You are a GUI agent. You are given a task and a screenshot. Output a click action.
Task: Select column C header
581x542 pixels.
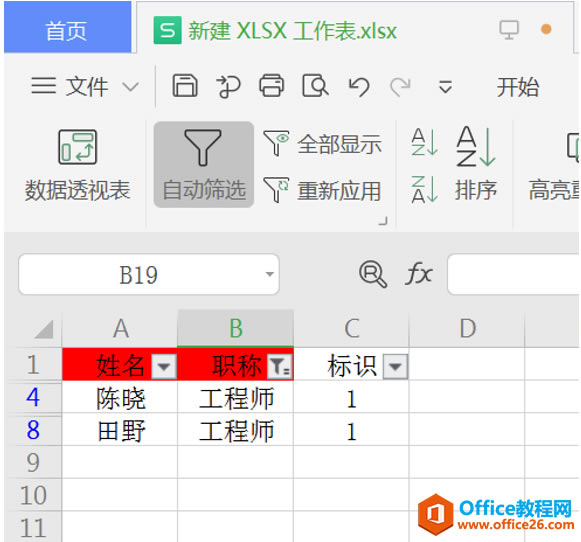click(352, 328)
